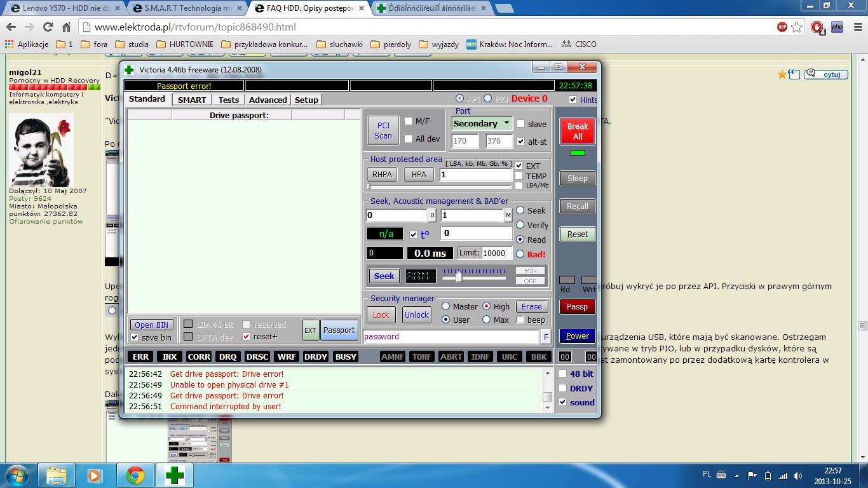Toggle the Hints checkbox
868x488 pixels.
click(x=573, y=100)
